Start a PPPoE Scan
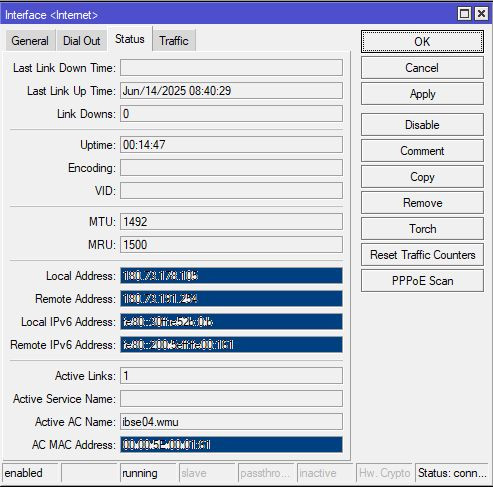This screenshot has width=493, height=487. pos(422,281)
